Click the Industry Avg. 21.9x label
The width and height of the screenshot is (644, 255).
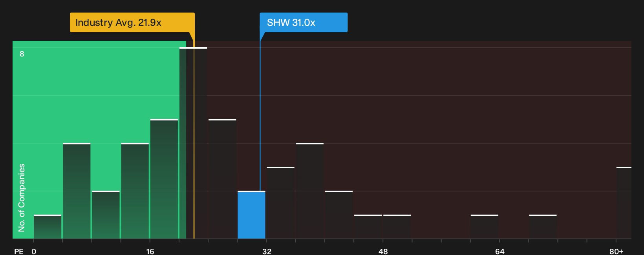132,22
